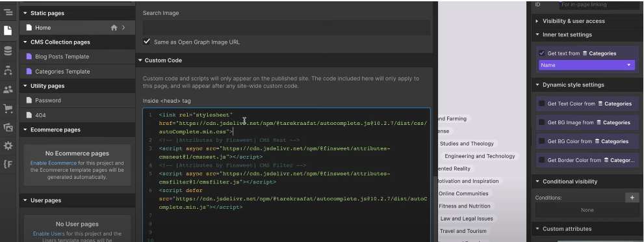Click the Password page icon
Screen dimensions: 644x242
click(29, 100)
